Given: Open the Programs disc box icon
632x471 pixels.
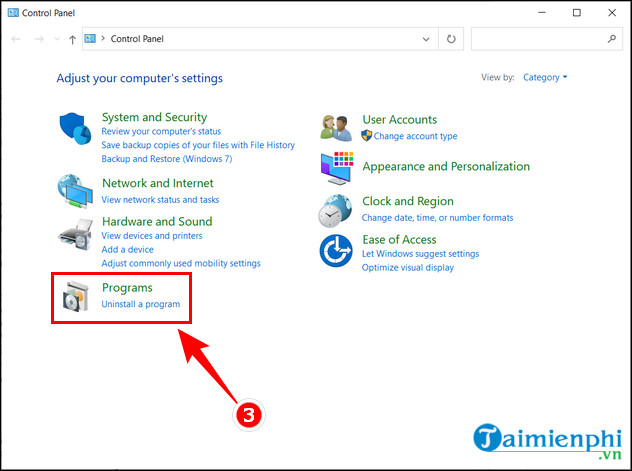Looking at the screenshot, I should pos(76,297).
